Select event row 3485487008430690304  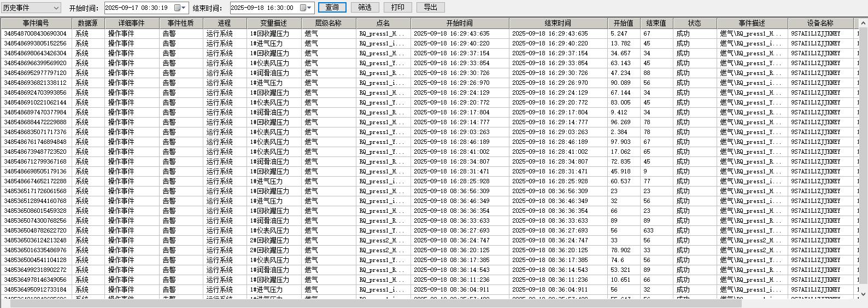click(x=36, y=33)
